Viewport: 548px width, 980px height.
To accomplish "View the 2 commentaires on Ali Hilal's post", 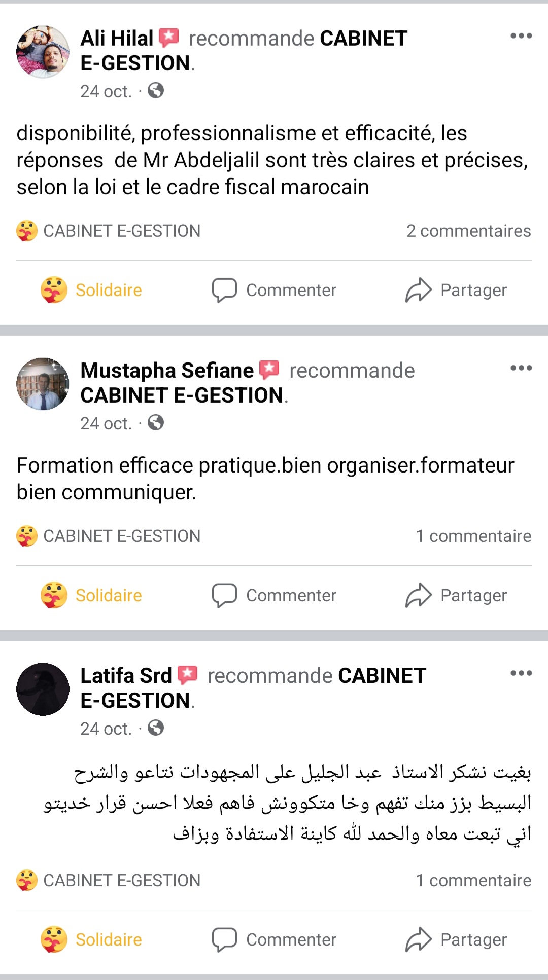I will click(x=468, y=231).
